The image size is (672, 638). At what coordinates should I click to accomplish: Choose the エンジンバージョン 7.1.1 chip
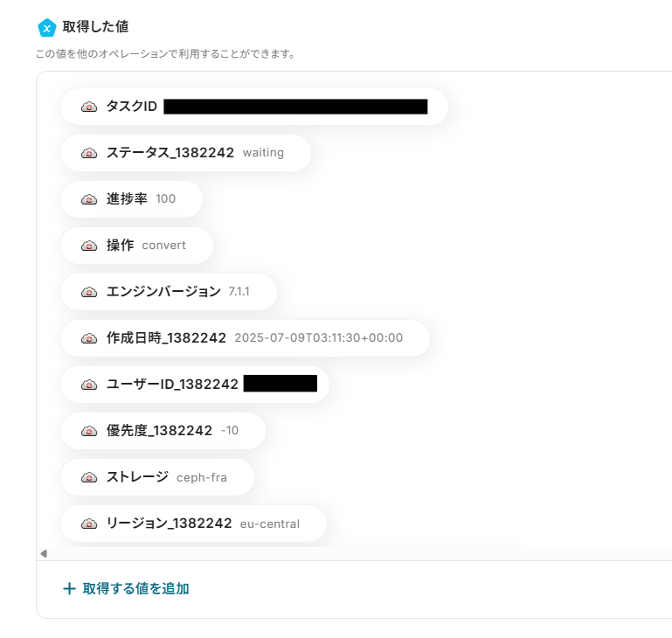point(169,292)
